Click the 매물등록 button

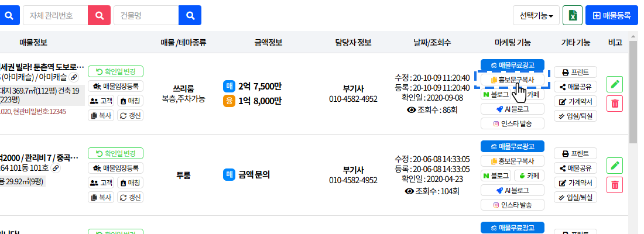pos(612,16)
